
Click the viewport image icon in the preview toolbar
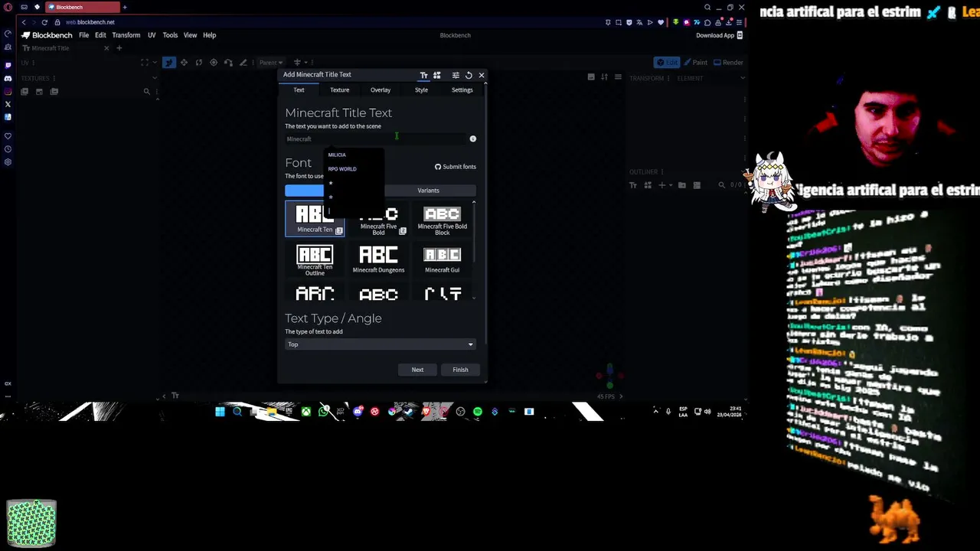tap(591, 77)
